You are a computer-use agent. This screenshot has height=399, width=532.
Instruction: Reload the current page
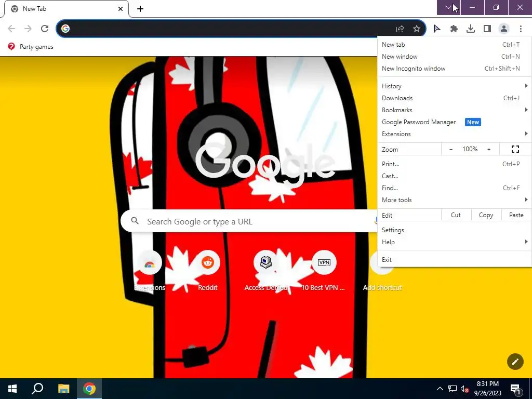[x=45, y=29]
